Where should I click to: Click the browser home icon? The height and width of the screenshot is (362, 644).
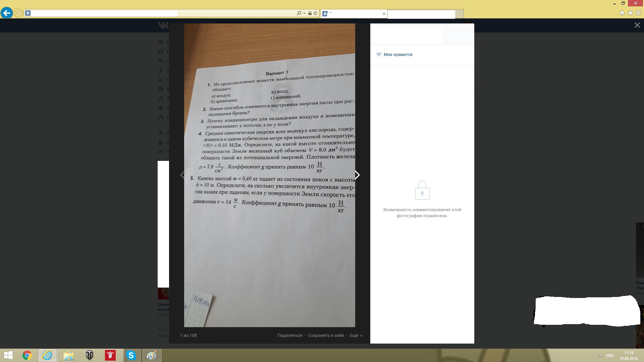(x=622, y=13)
